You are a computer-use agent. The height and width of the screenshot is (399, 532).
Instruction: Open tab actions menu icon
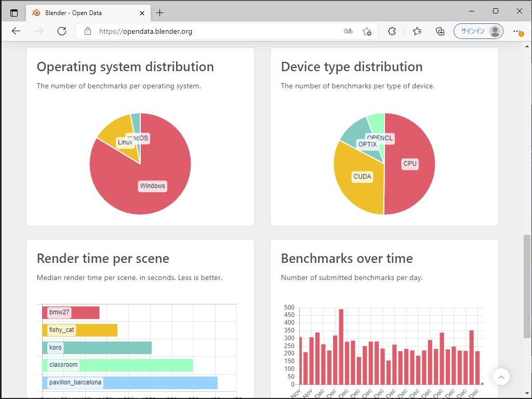[x=14, y=13]
